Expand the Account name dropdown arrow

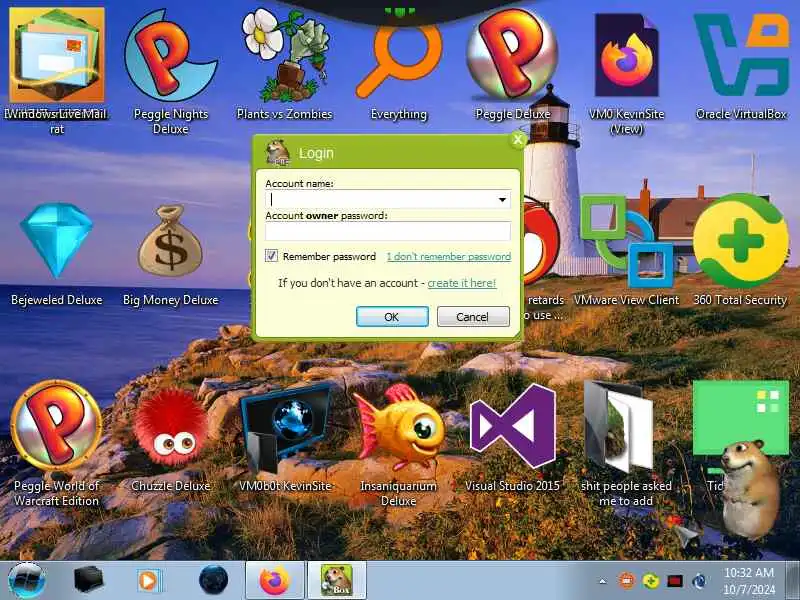point(503,199)
